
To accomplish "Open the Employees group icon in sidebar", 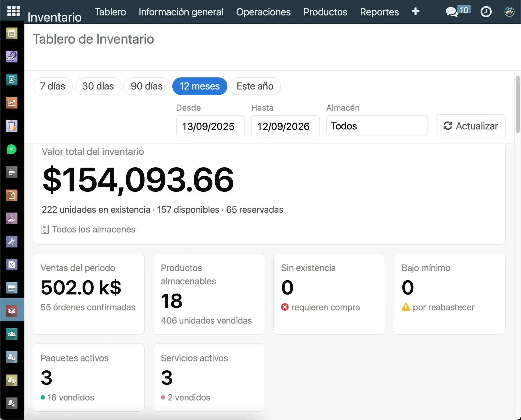I will tap(12, 334).
